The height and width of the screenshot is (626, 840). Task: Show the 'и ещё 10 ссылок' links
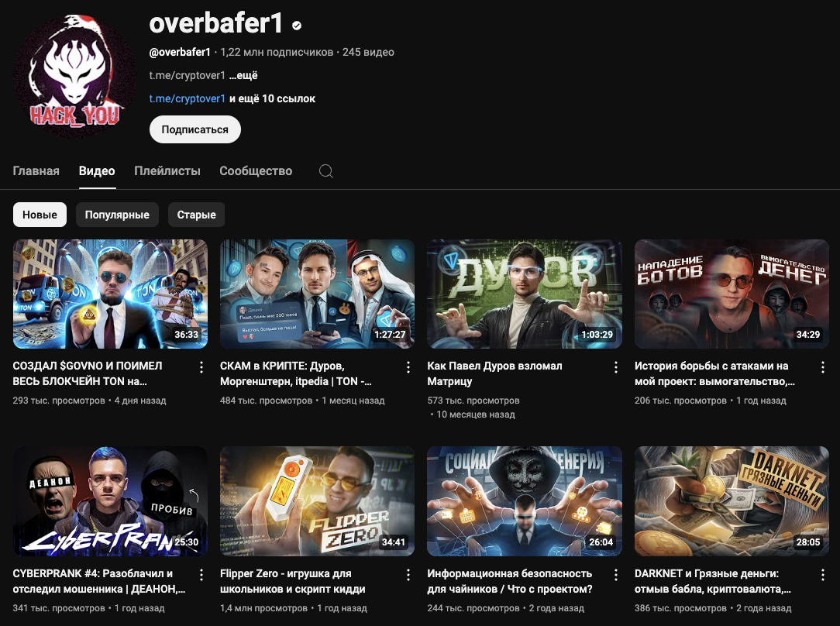pos(273,98)
